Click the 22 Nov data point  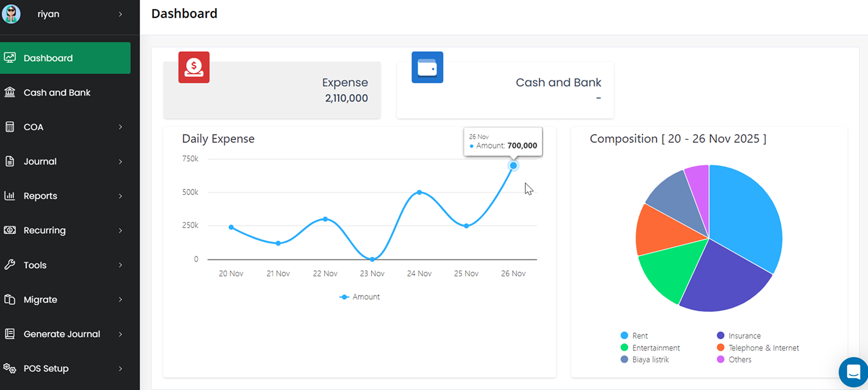click(x=325, y=219)
